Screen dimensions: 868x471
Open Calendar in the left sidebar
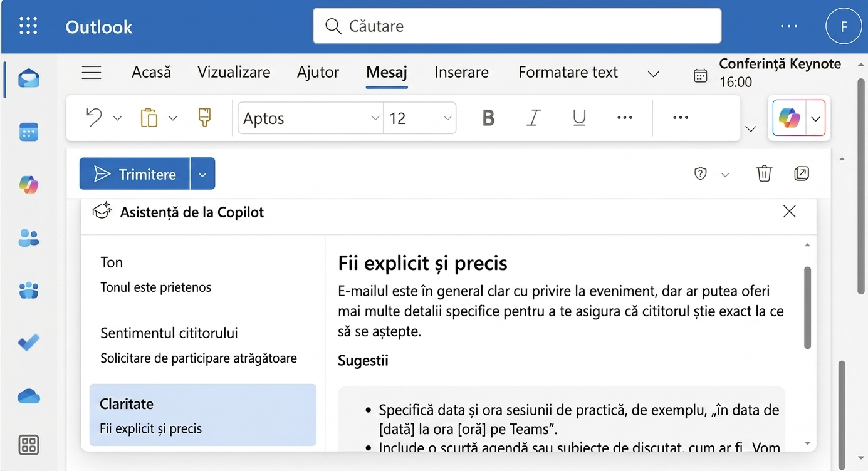tap(28, 132)
